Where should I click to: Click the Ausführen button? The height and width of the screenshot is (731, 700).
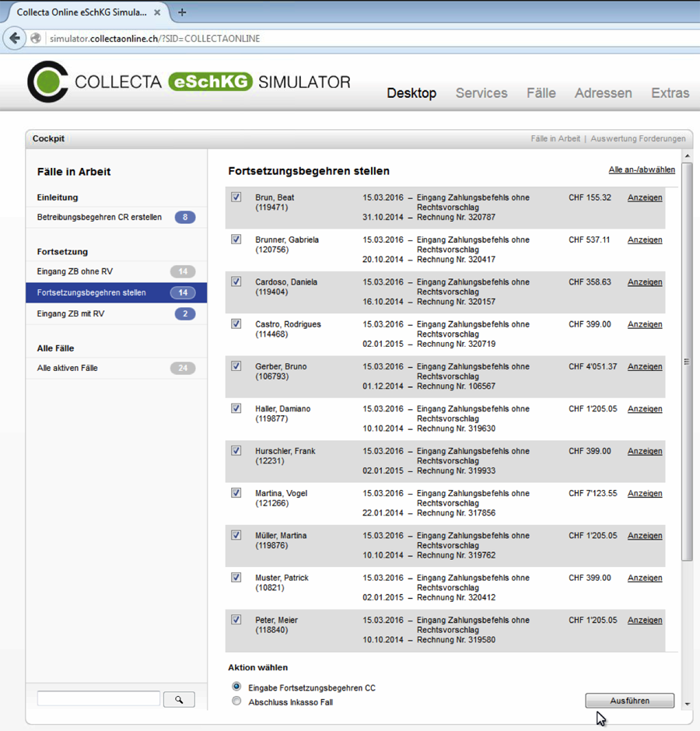(x=629, y=701)
